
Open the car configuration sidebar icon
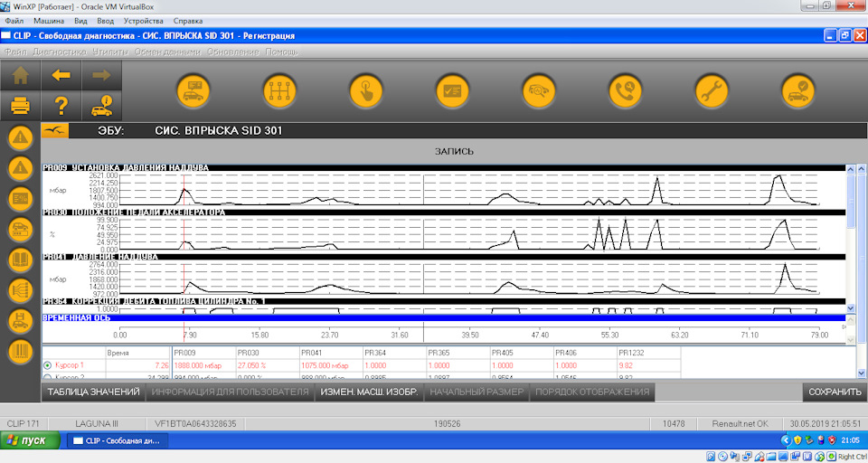point(21,230)
